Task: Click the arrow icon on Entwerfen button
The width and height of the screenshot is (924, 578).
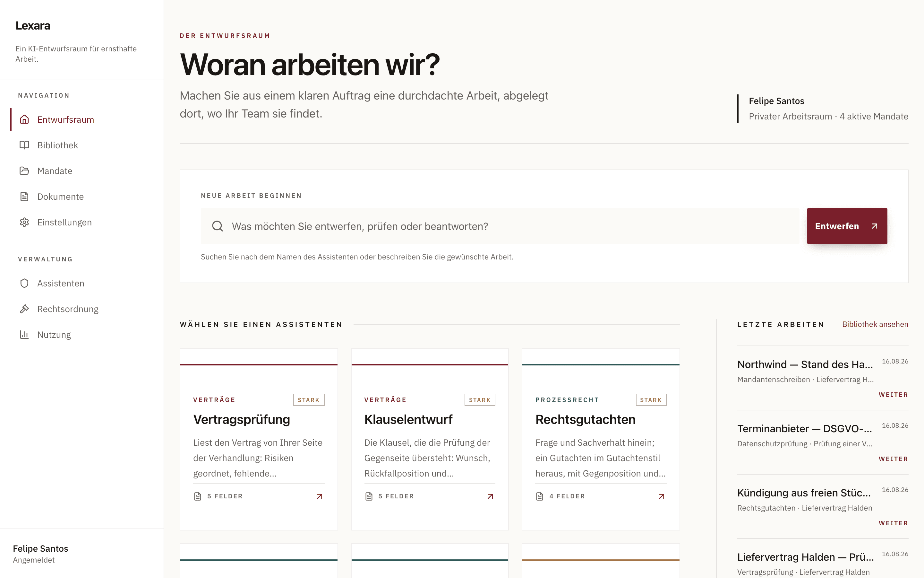Action: pos(874,226)
